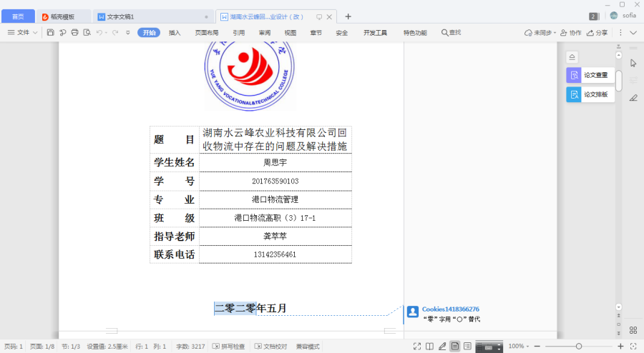Click the pen markup icon in sidebar
Image resolution: width=644 pixels, height=353 pixels.
click(633, 98)
